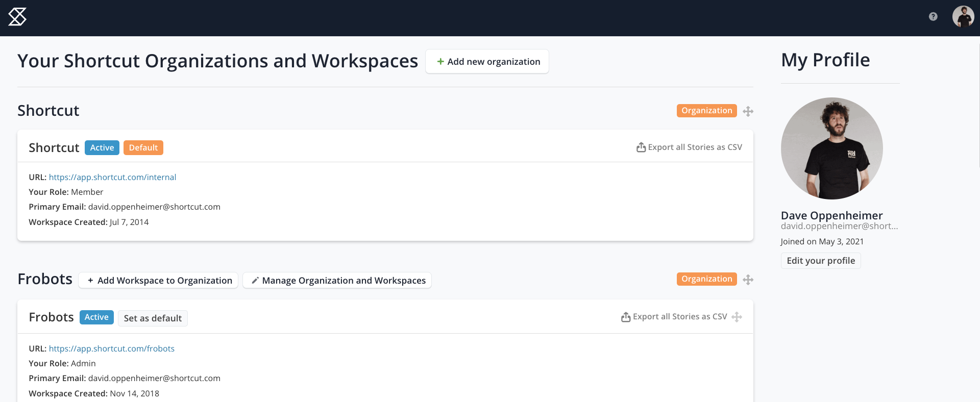
Task: Click the Active badge on Frobots workspace
Action: 96,317
